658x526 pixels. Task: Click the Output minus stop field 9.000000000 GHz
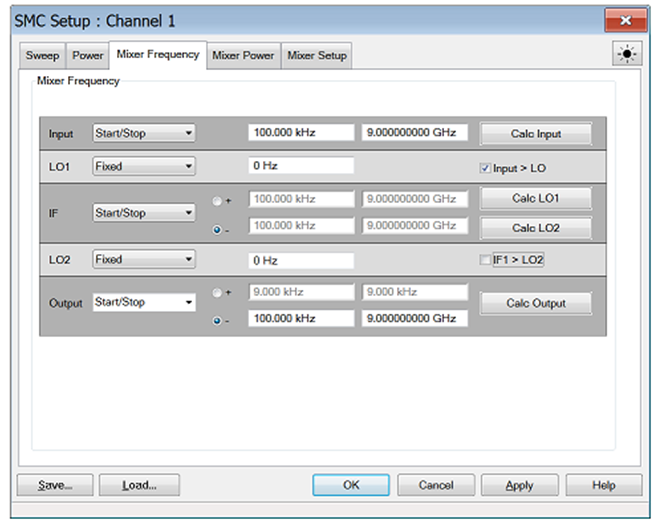(x=415, y=319)
